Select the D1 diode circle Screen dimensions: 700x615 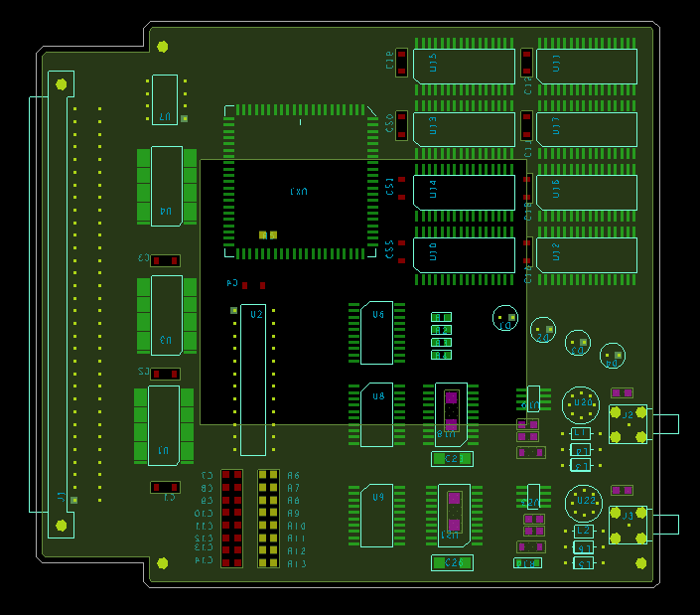coord(505,318)
